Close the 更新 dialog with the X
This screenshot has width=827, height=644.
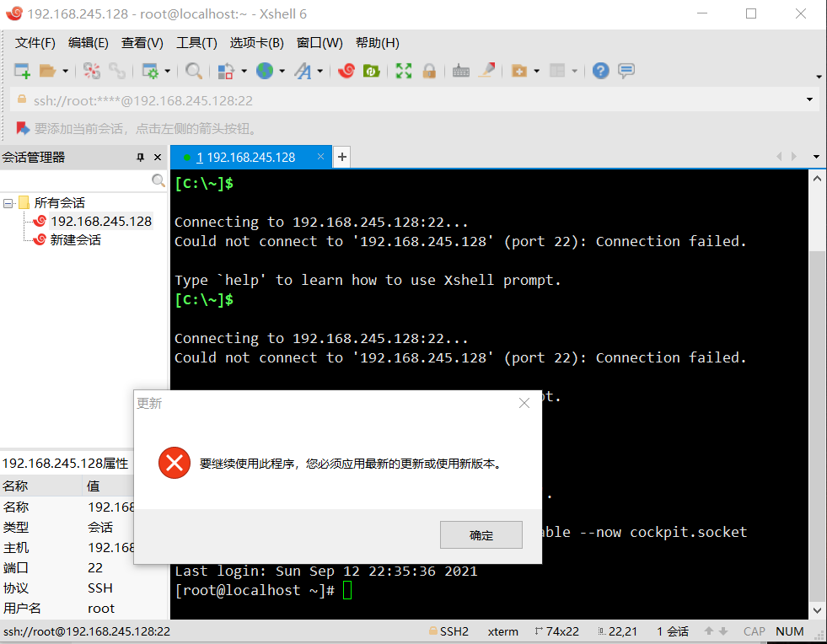point(524,404)
